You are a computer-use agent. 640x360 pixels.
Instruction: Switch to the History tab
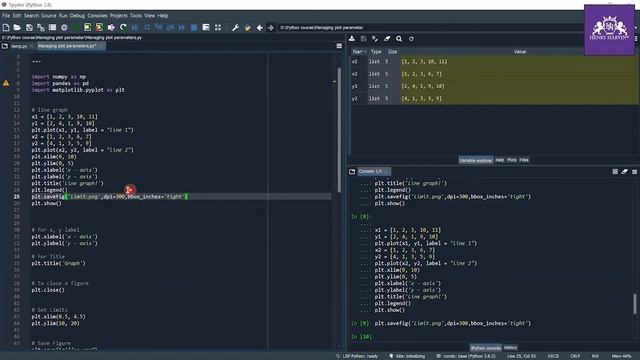[510, 348]
